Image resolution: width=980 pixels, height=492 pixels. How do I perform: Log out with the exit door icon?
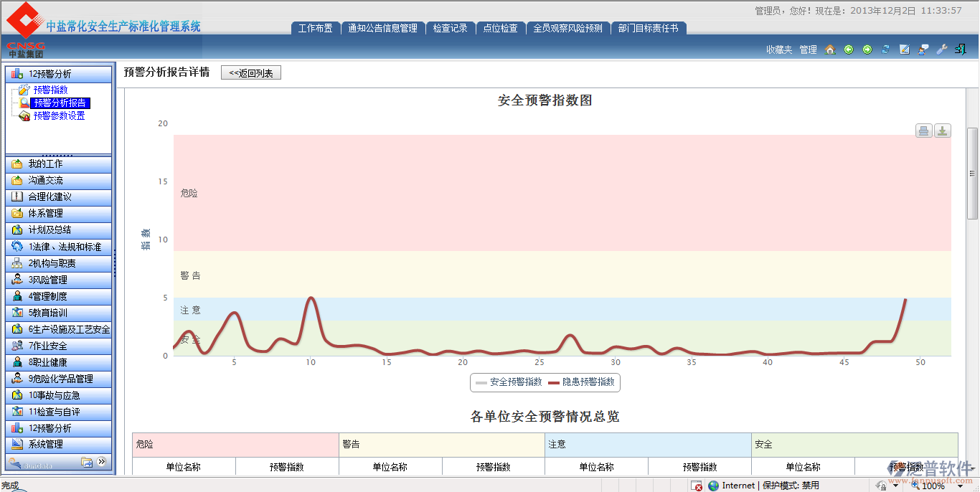[x=961, y=49]
